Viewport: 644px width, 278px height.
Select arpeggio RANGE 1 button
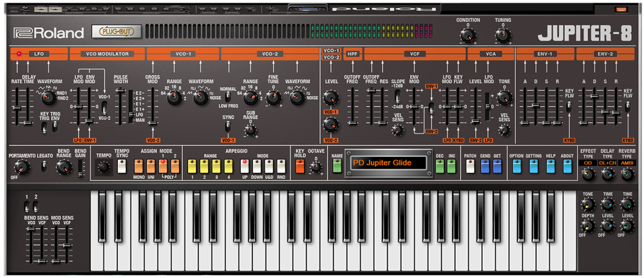click(x=192, y=166)
